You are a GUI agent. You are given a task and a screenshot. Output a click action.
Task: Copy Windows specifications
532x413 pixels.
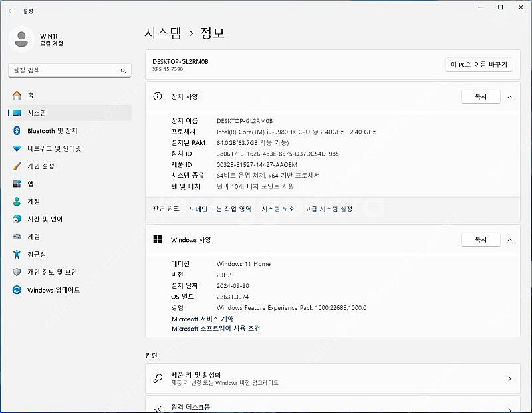(x=480, y=239)
